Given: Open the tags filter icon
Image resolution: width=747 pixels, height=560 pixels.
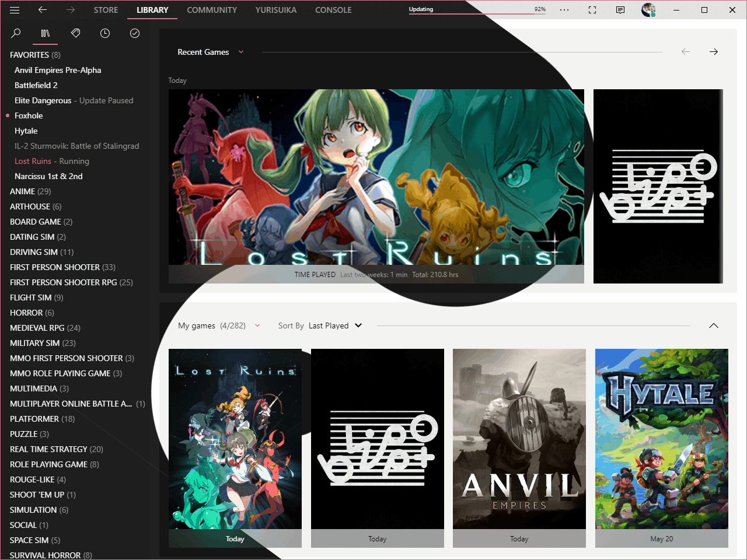Looking at the screenshot, I should pyautogui.click(x=75, y=33).
